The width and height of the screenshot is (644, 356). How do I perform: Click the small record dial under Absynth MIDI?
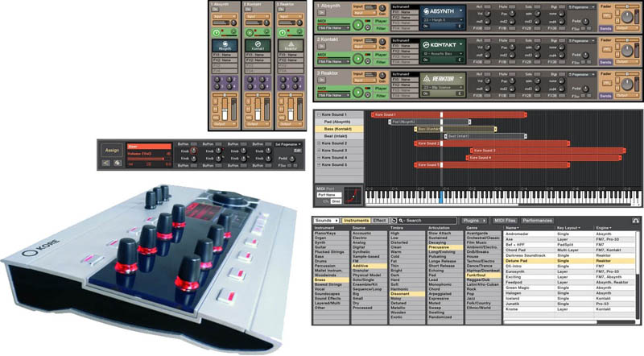coord(368,28)
